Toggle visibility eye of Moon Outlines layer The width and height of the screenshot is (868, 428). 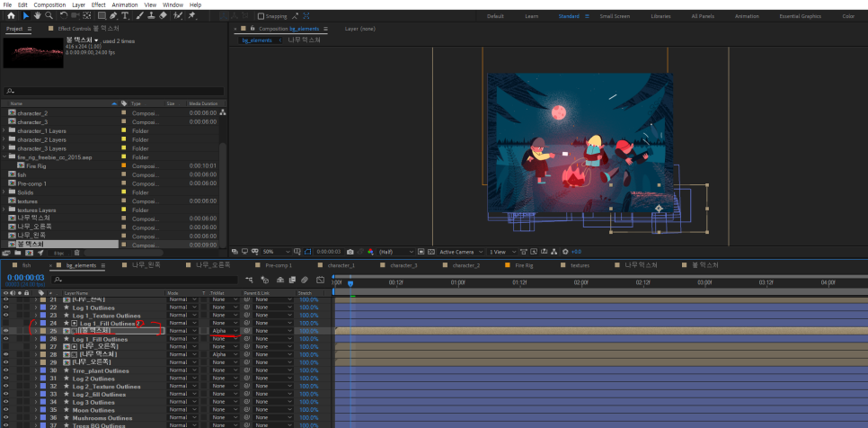6,410
